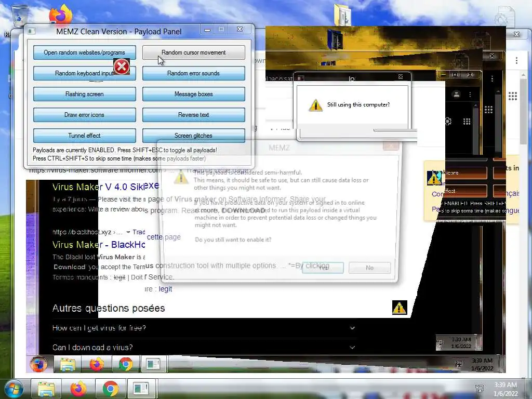Click the blue 'legit' link
Image resolution: width=532 pixels, height=399 pixels.
pyautogui.click(x=165, y=289)
